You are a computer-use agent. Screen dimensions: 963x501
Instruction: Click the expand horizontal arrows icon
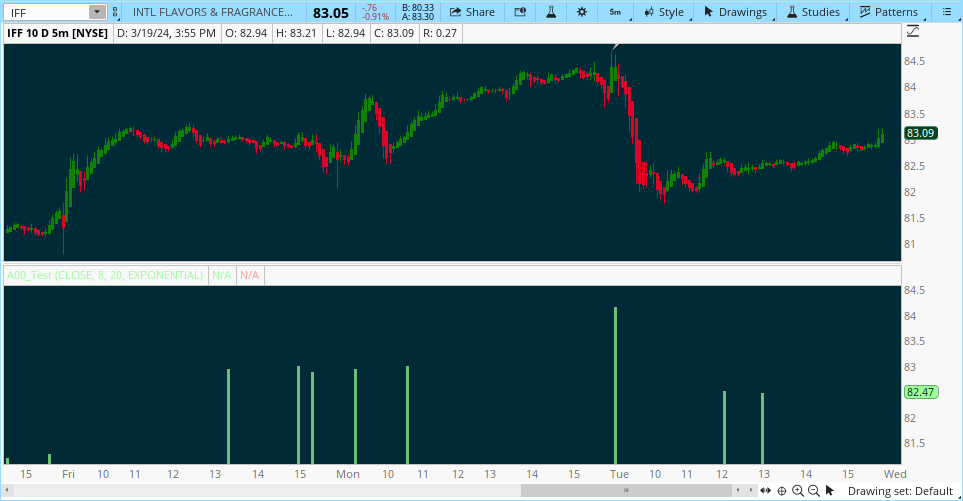(x=765, y=491)
